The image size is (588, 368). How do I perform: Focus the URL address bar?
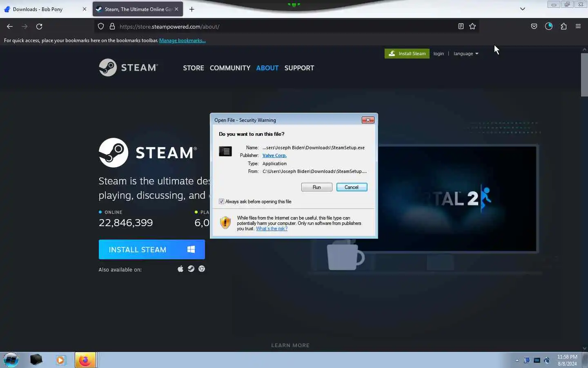[x=286, y=27]
